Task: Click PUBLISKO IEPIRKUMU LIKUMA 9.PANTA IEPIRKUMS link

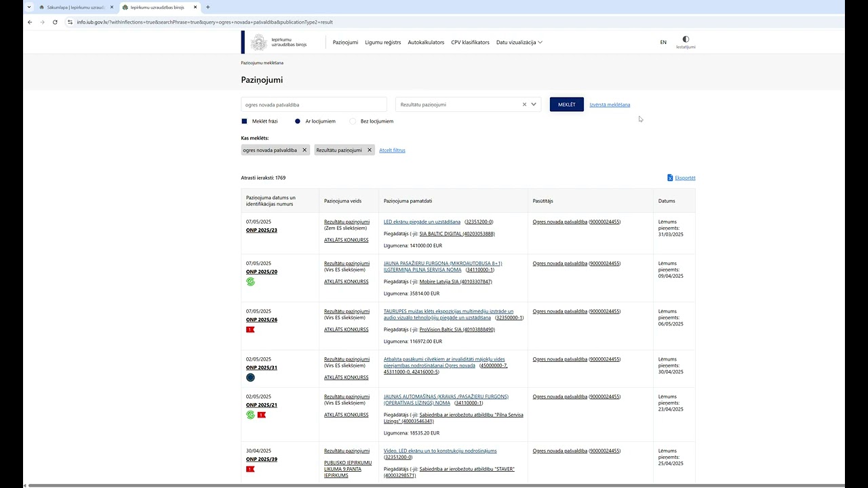Action: 348,469
